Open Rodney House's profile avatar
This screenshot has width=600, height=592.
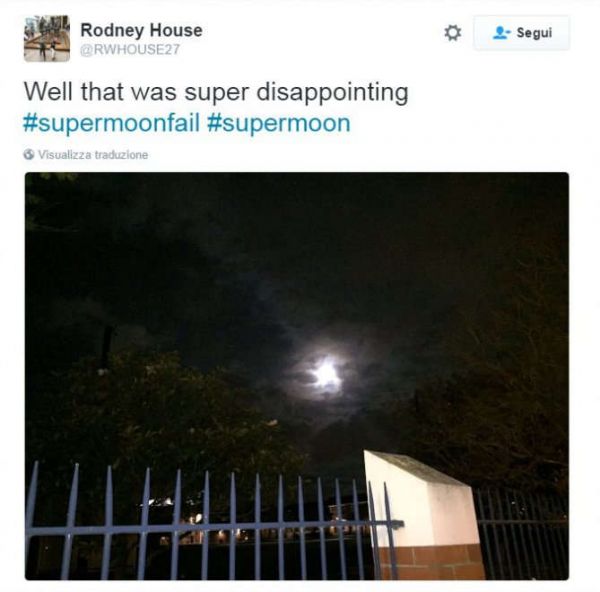pos(47,38)
